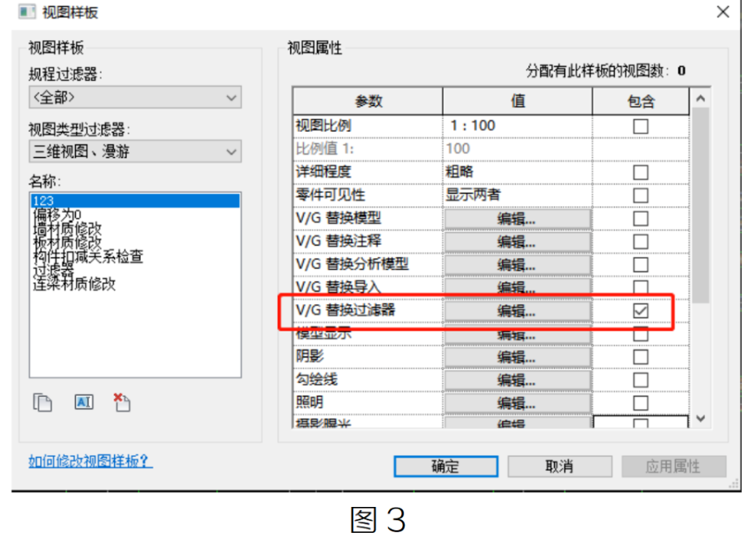Click 编辑 button for V/G 替换导入
Image resolution: width=756 pixels, height=537 pixels.
point(517,287)
